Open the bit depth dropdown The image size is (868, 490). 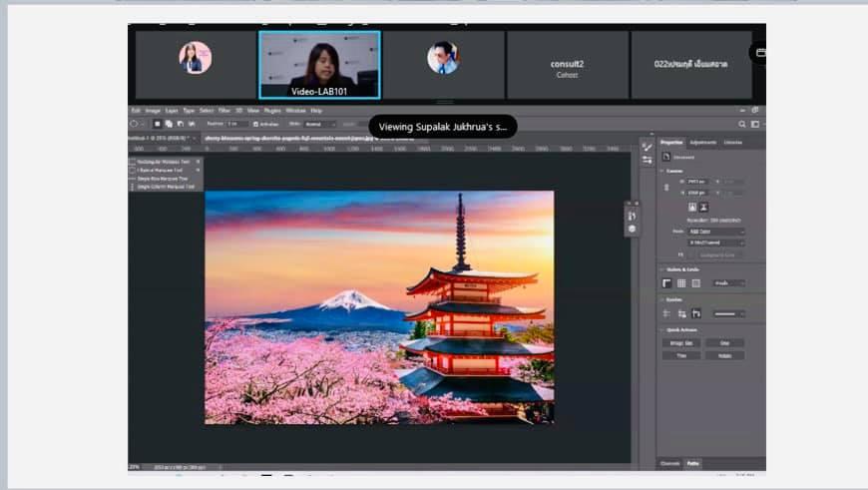[x=715, y=243]
